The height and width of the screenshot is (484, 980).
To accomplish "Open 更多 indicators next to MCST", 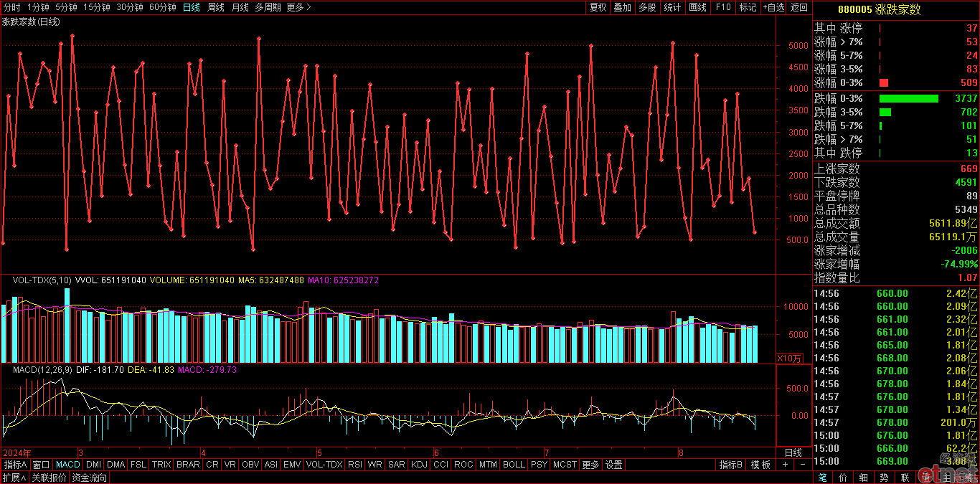I will coord(590,465).
